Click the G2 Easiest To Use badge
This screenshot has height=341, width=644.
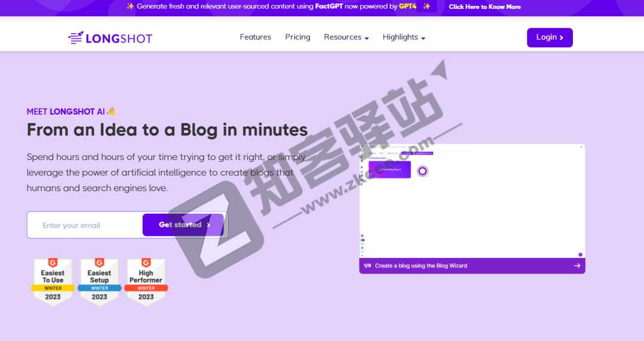click(x=53, y=281)
